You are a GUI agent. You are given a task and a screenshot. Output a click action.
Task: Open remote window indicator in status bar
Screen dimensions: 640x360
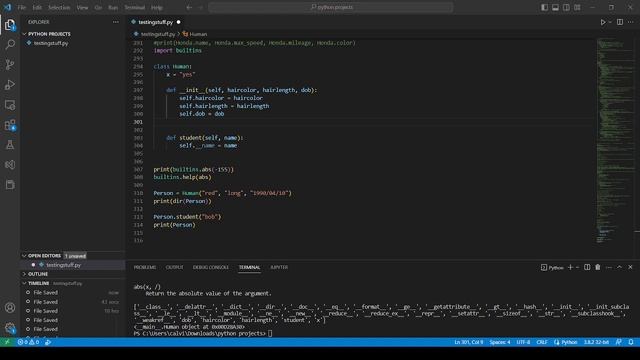[x=7, y=342]
